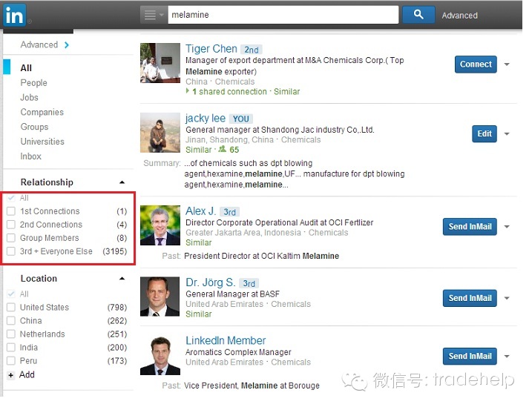Check the 1st Connections filter
This screenshot has height=407, width=532.
tap(11, 211)
